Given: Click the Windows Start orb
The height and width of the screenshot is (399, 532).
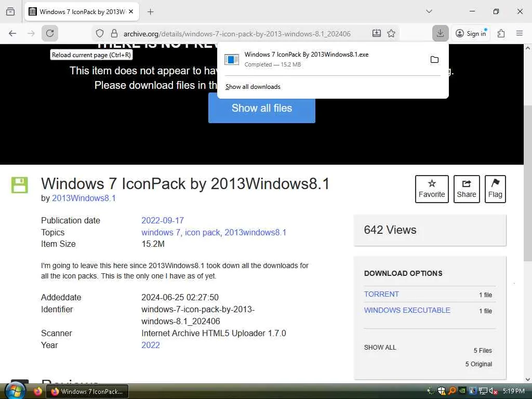Looking at the screenshot, I should click(x=15, y=391).
